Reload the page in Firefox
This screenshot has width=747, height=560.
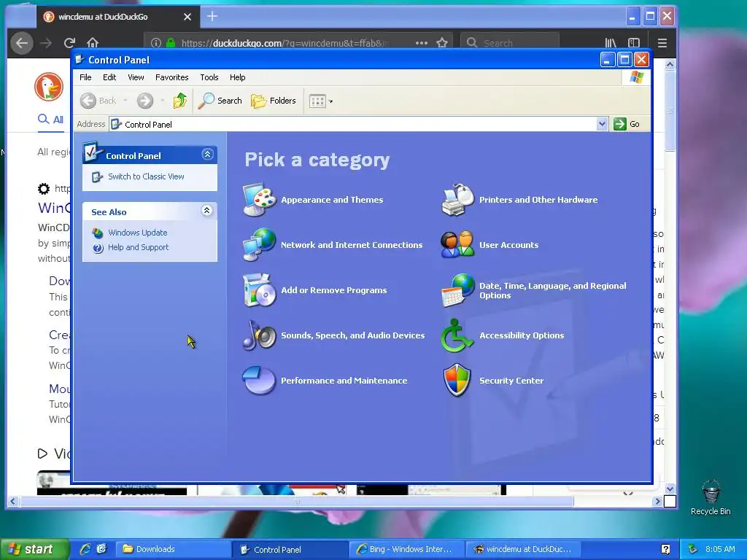point(69,43)
